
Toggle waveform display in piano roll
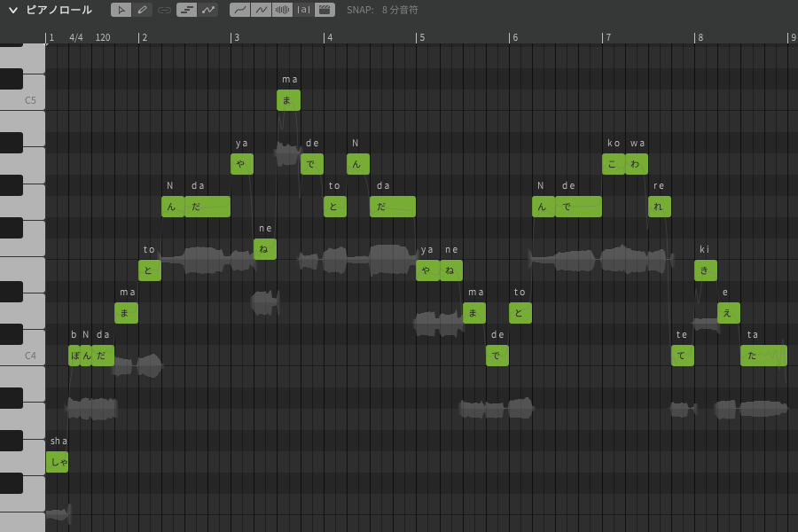click(x=282, y=10)
